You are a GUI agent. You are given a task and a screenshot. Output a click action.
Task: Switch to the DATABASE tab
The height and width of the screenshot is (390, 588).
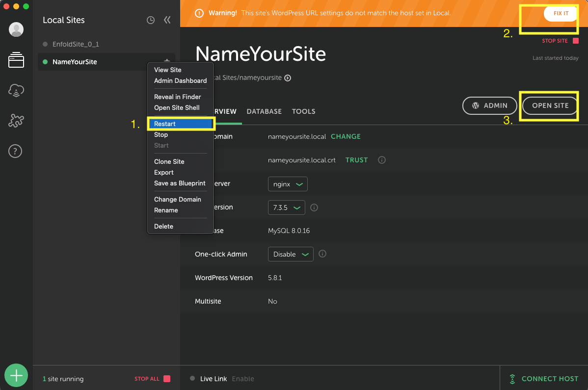[264, 111]
